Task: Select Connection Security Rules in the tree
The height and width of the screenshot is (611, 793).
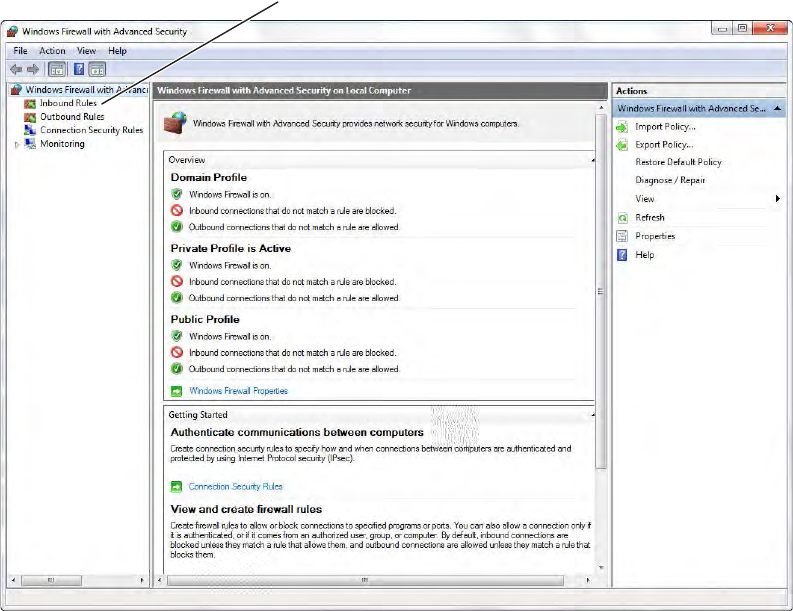Action: pyautogui.click(x=92, y=130)
